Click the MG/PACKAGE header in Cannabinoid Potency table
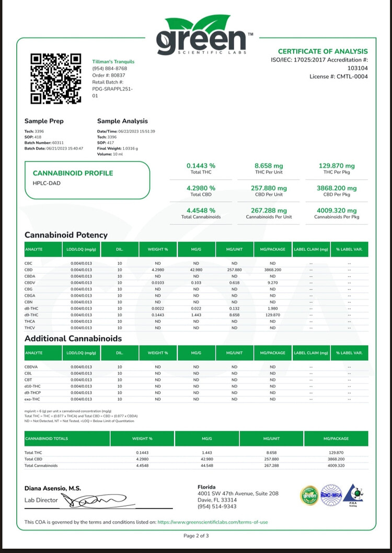Image resolution: width=392 pixels, height=553 pixels. [x=272, y=249]
